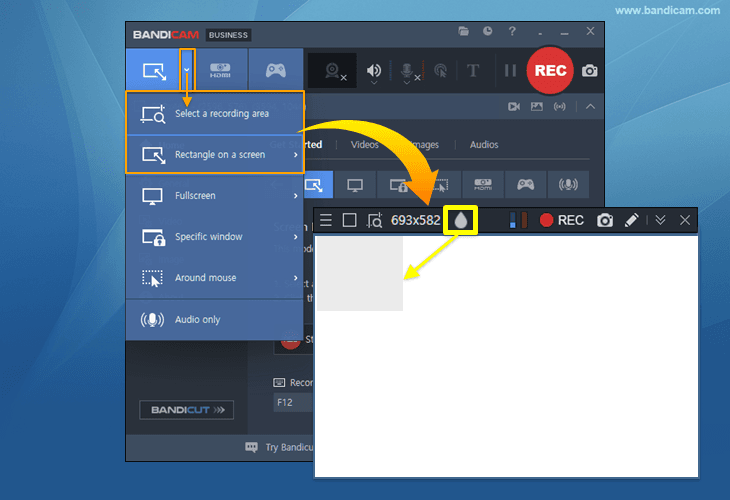Expand the Specific window submenu arrow
730x500 pixels.
(x=296, y=236)
